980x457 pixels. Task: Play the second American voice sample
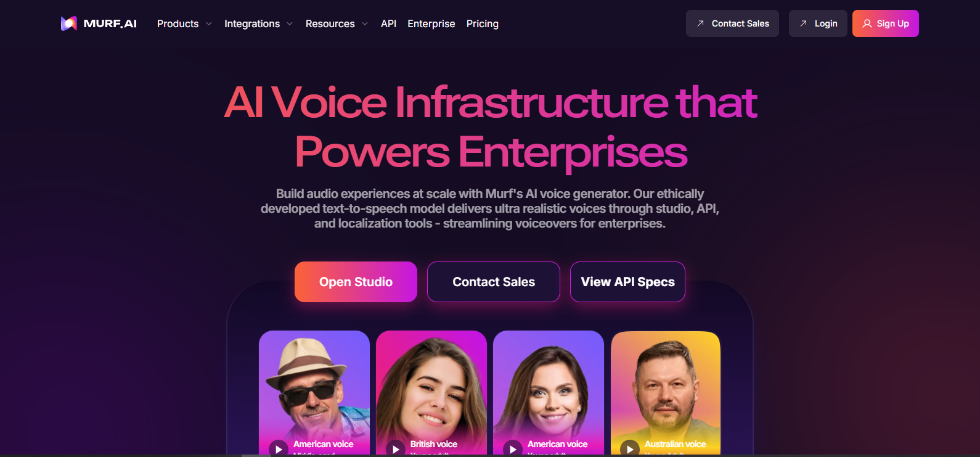pyautogui.click(x=513, y=448)
